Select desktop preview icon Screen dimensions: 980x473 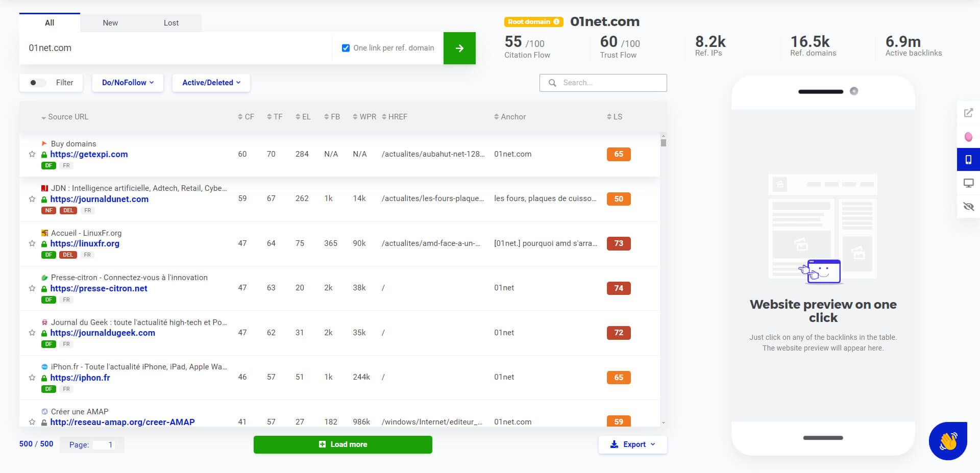pyautogui.click(x=968, y=183)
